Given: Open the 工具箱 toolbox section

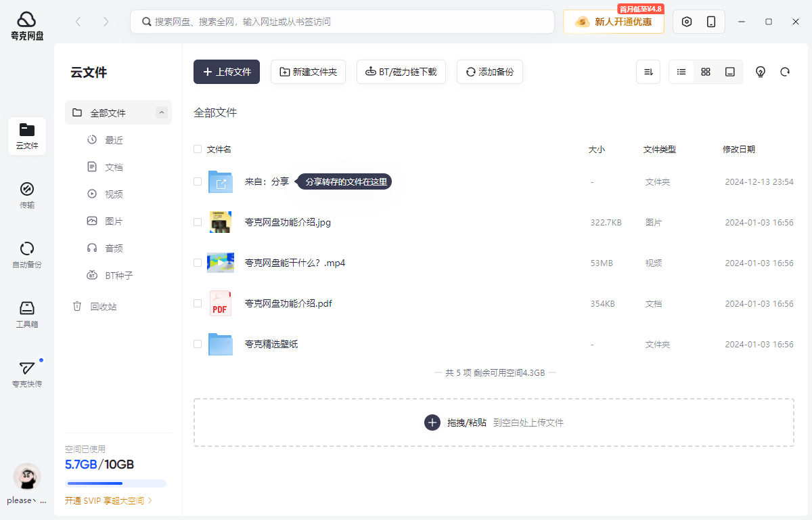Looking at the screenshot, I should click(27, 315).
